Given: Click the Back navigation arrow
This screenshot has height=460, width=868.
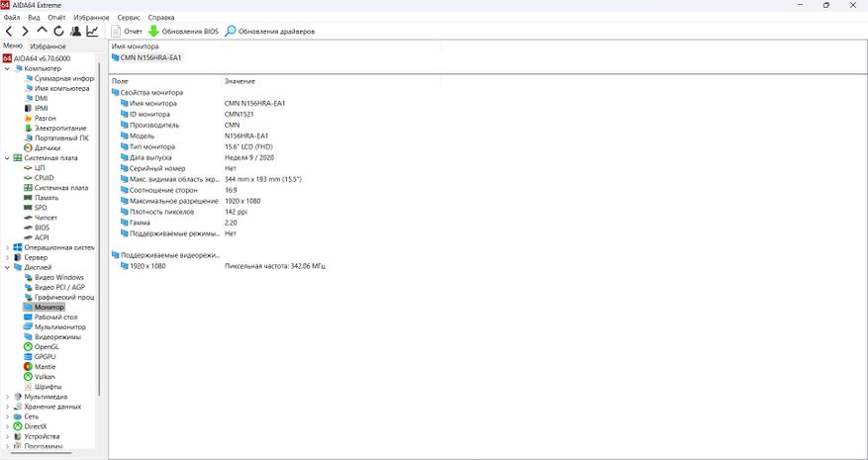Looking at the screenshot, I should coord(9,32).
